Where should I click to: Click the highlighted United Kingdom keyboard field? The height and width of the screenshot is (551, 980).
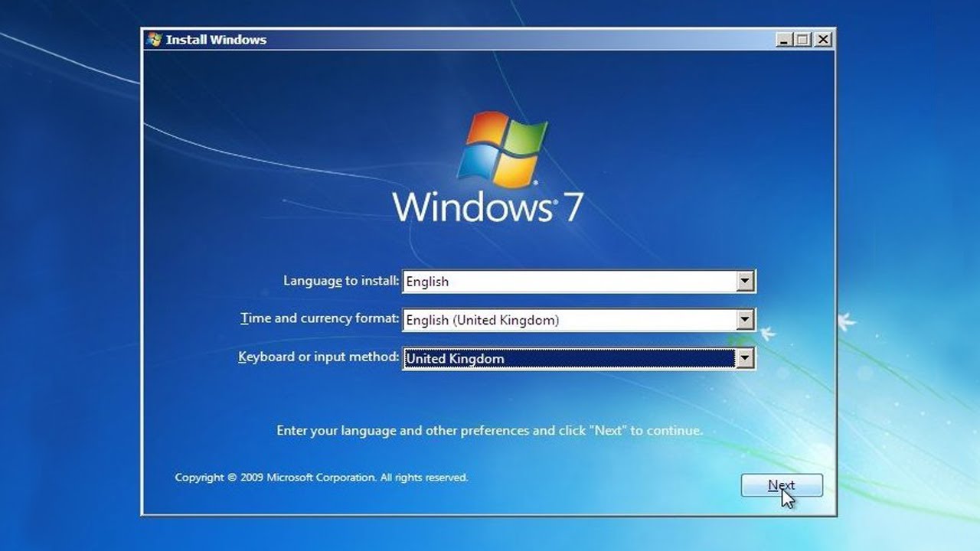point(579,358)
